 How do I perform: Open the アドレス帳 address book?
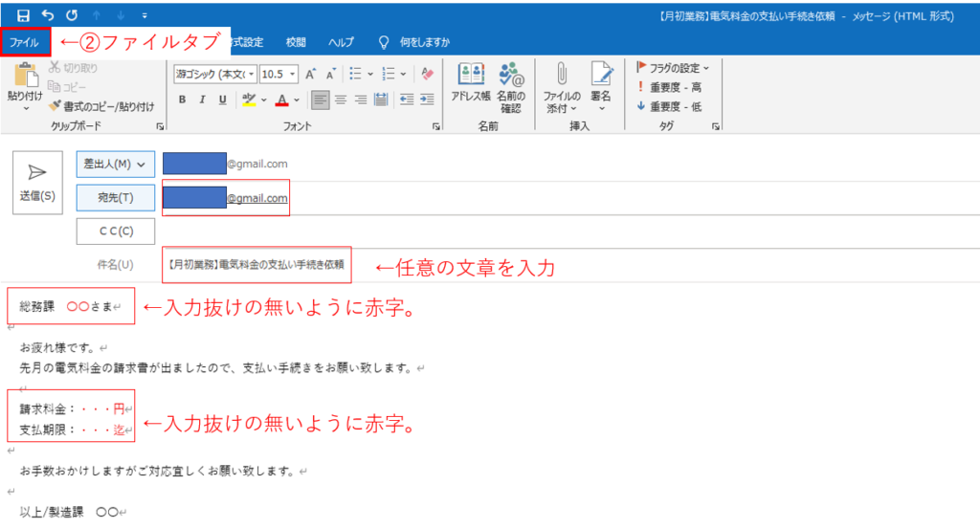coord(471,82)
